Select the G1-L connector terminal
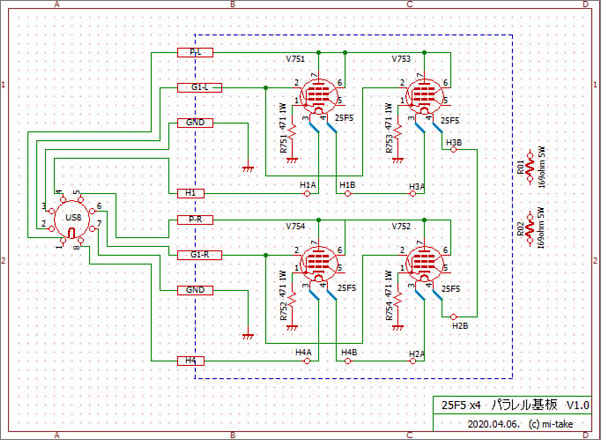Image resolution: width=601 pixels, height=440 pixels. tap(198, 88)
